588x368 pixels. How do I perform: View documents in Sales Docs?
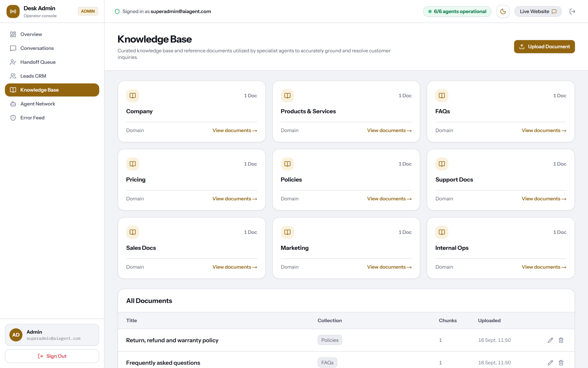(235, 267)
